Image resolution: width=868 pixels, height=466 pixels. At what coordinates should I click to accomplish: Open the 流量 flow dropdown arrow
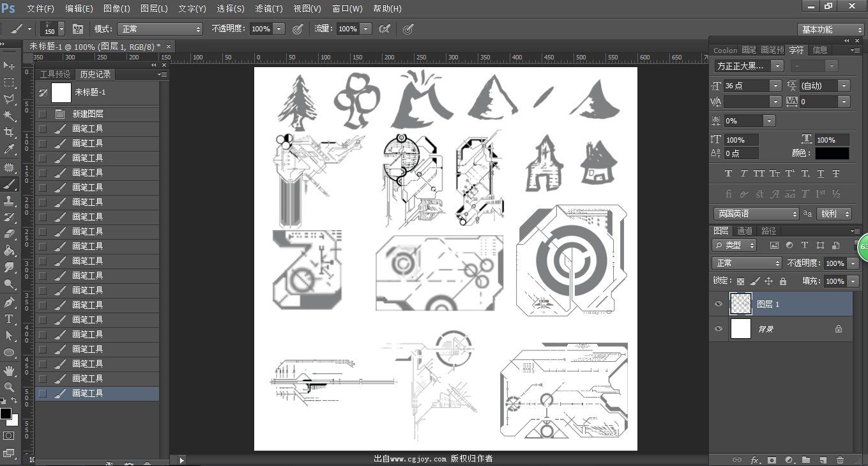tap(366, 29)
